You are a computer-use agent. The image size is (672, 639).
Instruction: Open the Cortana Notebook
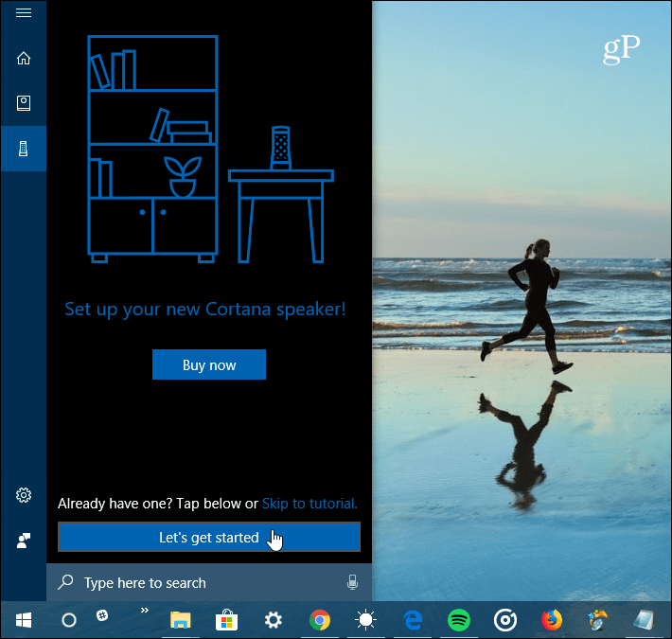click(24, 103)
